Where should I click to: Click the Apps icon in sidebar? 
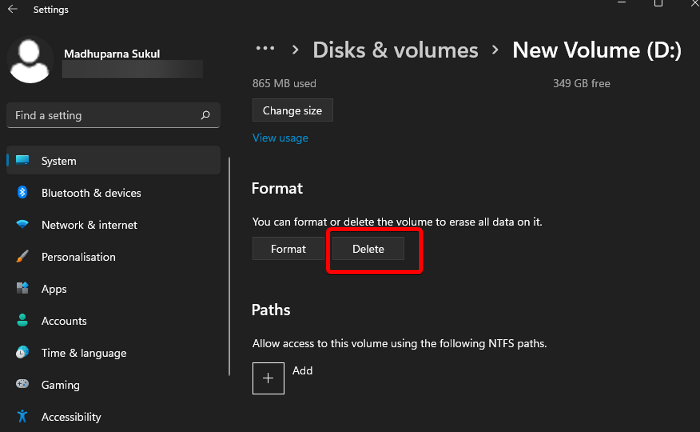pyautogui.click(x=21, y=289)
